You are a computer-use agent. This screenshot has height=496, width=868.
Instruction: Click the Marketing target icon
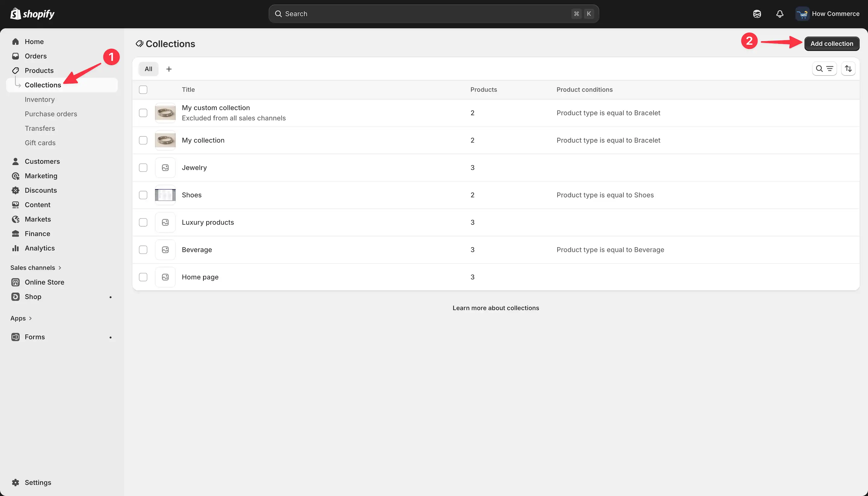(x=15, y=176)
